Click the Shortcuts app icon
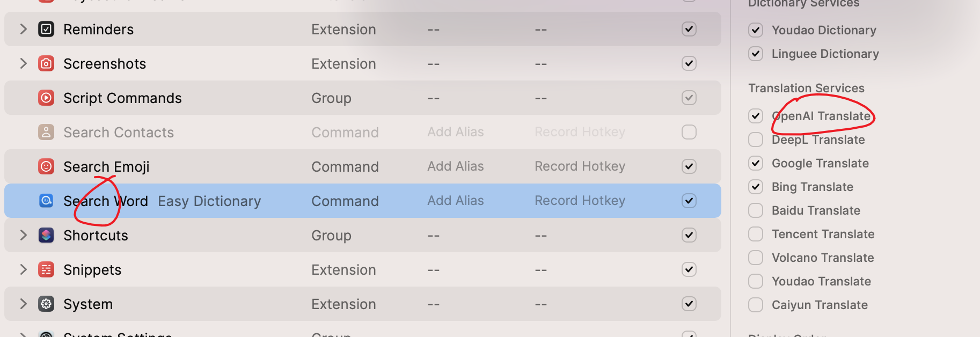The width and height of the screenshot is (980, 337). coord(46,235)
